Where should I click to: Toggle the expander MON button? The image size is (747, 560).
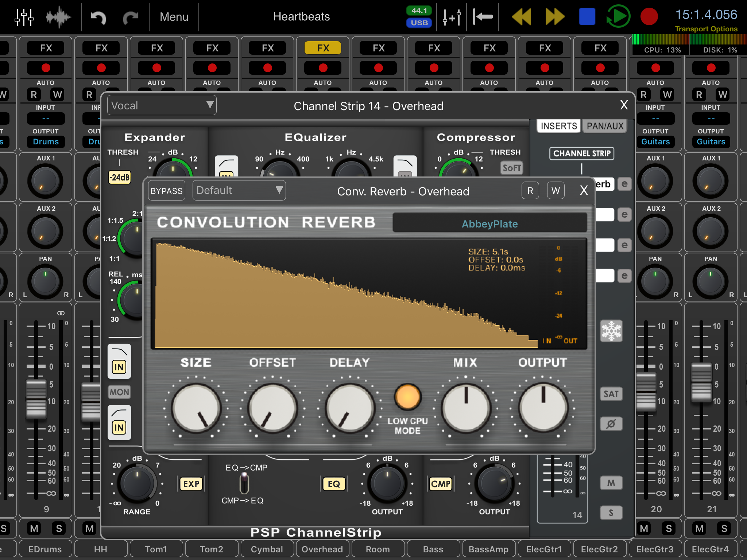tap(119, 392)
